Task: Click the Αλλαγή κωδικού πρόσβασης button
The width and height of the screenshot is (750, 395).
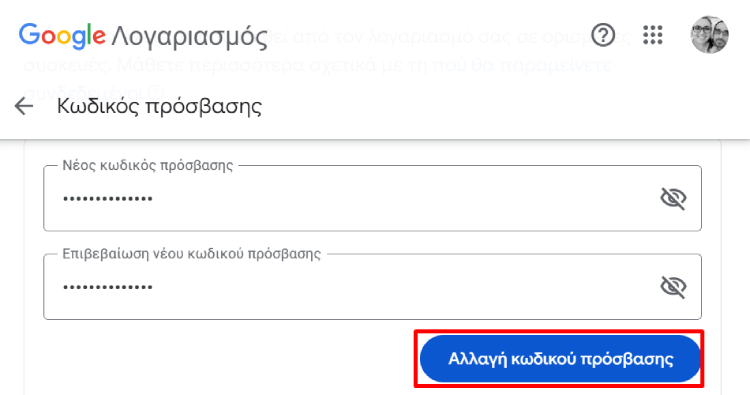Action: 560,359
